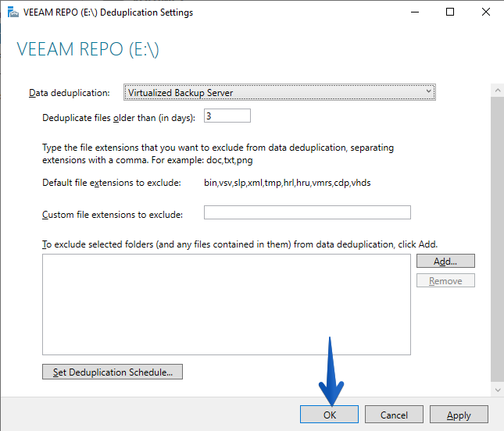Click the default extensions text bin,vsv,slp,xml
Image resolution: width=504 pixels, height=431 pixels.
(x=288, y=183)
